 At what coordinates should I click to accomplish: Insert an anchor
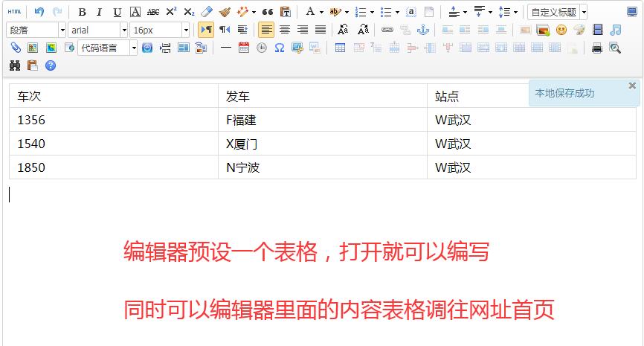coord(423,30)
